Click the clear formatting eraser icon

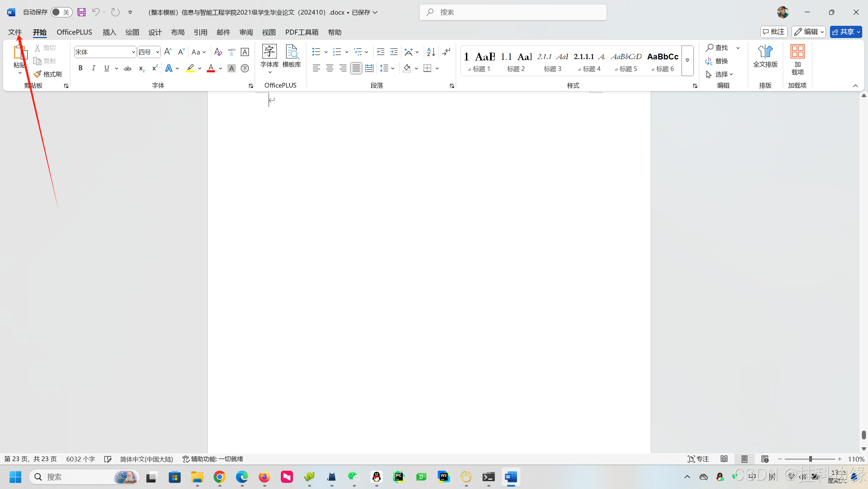point(218,52)
